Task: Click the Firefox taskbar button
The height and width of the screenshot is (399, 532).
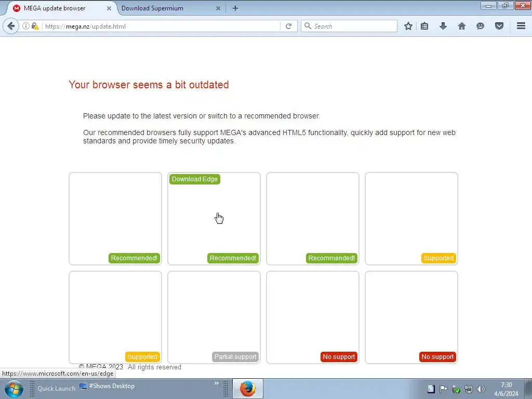Action: (x=248, y=389)
